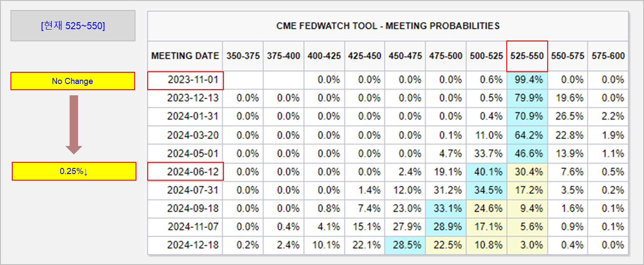This screenshot has height=265, width=644.
Task: Click the 현재 525~550 label box
Action: point(73,26)
